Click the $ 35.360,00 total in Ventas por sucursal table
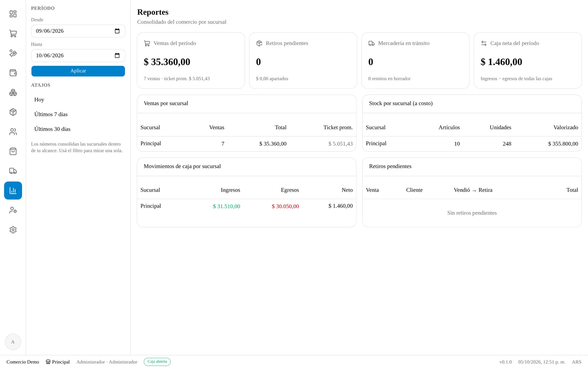Image resolution: width=588 pixels, height=368 pixels. [273, 144]
